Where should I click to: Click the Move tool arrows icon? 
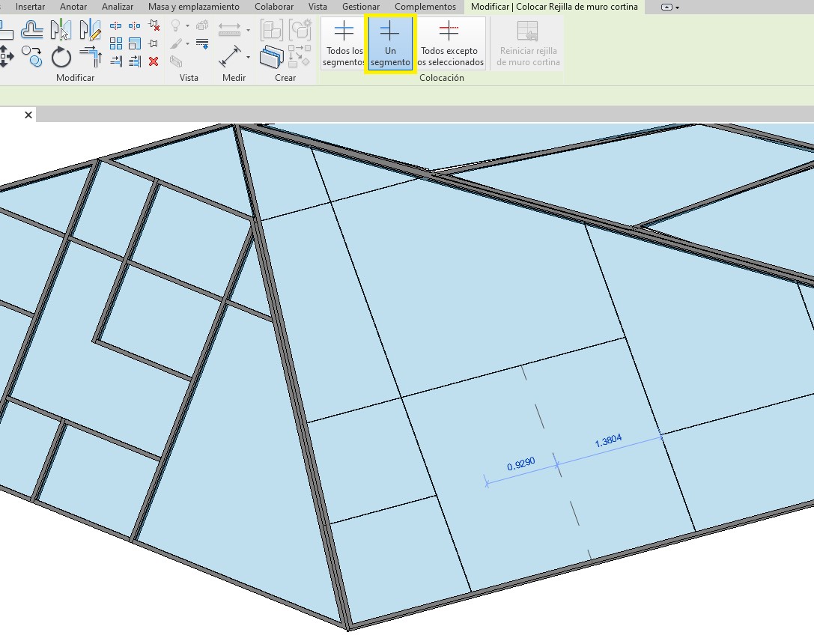[x=6, y=56]
